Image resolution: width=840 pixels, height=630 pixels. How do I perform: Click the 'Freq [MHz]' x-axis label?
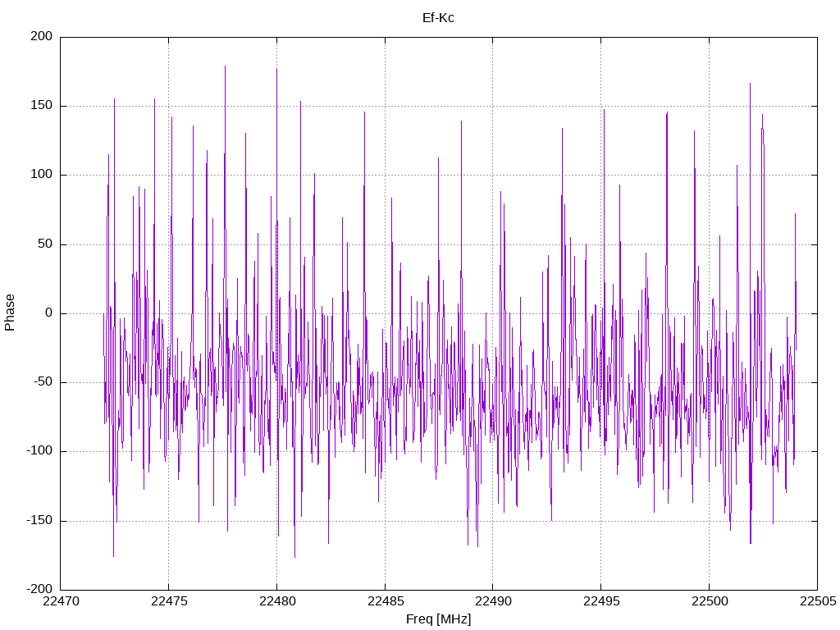click(438, 619)
